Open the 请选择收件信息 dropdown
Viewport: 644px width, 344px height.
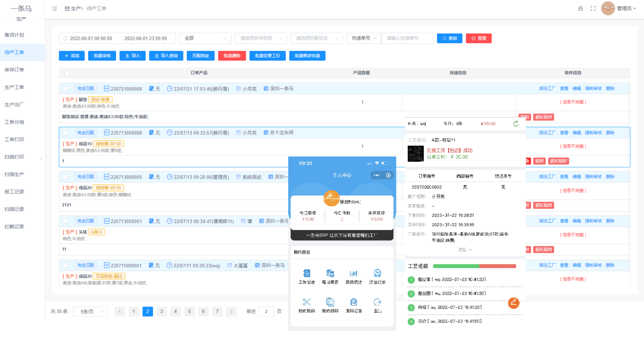point(261,38)
